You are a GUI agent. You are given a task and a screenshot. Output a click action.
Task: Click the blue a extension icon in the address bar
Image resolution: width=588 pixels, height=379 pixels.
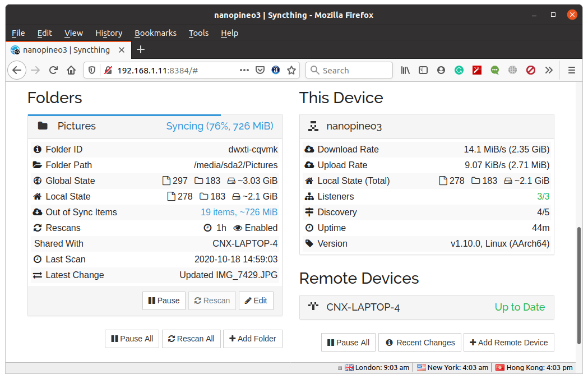coord(276,70)
